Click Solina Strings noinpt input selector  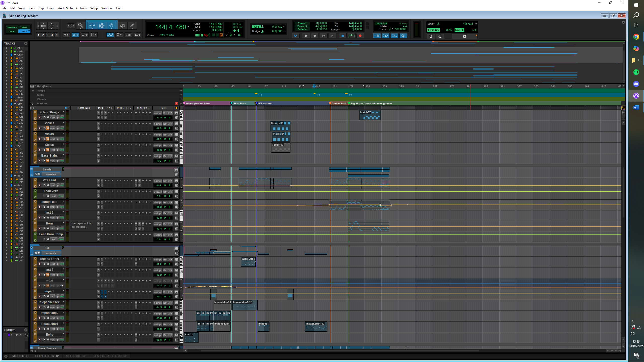pyautogui.click(x=158, y=113)
